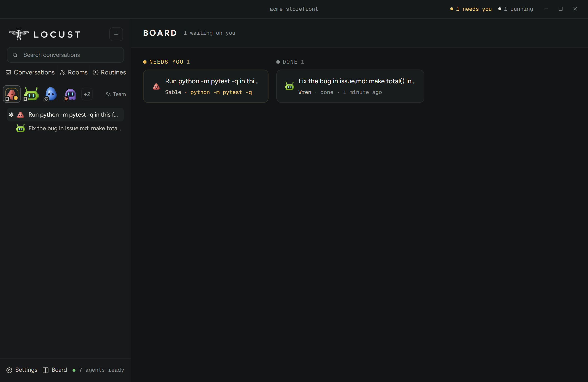Select the red Sable agent avatar
Image resolution: width=588 pixels, height=382 pixels.
[12, 94]
